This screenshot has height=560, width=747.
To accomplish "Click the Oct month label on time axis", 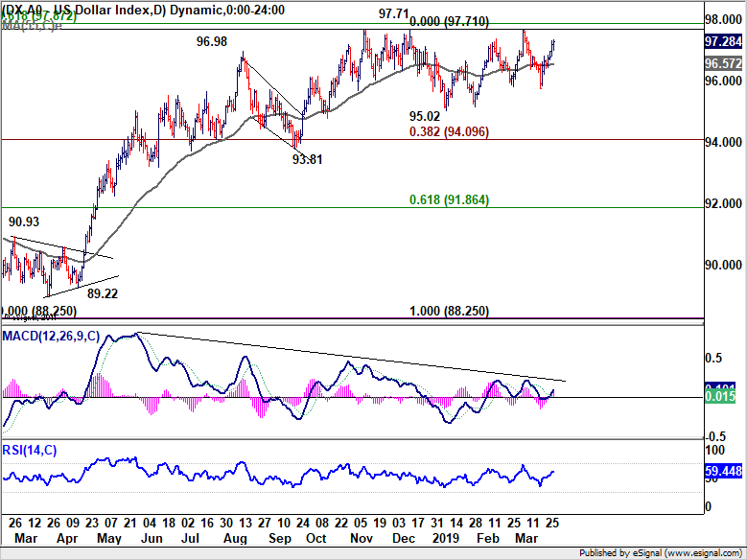I will [x=315, y=538].
